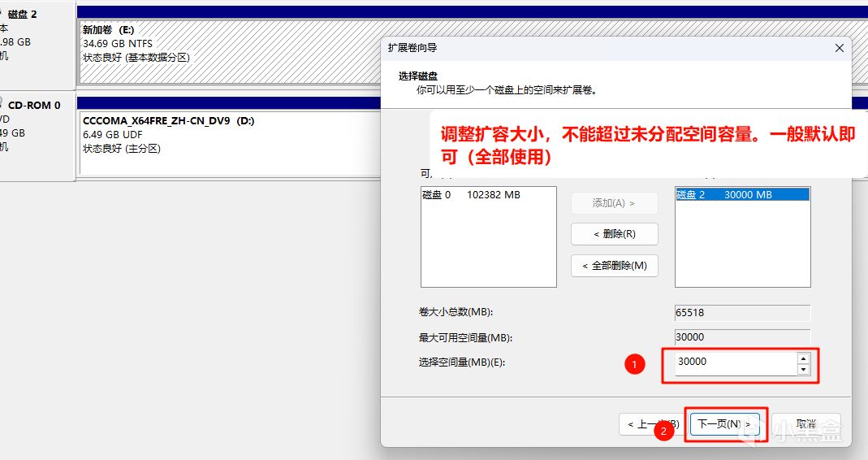Select the 新加卷 (E:) partition block
The width and height of the screenshot is (868, 460).
[229, 53]
